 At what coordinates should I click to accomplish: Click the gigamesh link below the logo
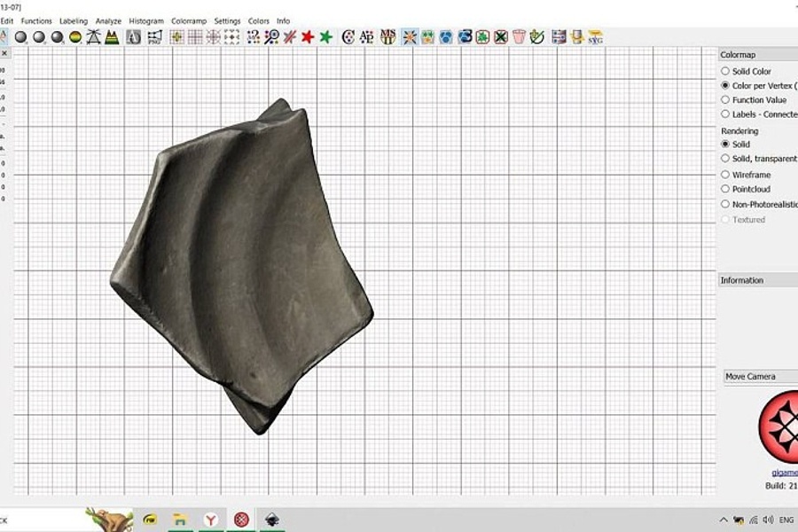pyautogui.click(x=785, y=473)
